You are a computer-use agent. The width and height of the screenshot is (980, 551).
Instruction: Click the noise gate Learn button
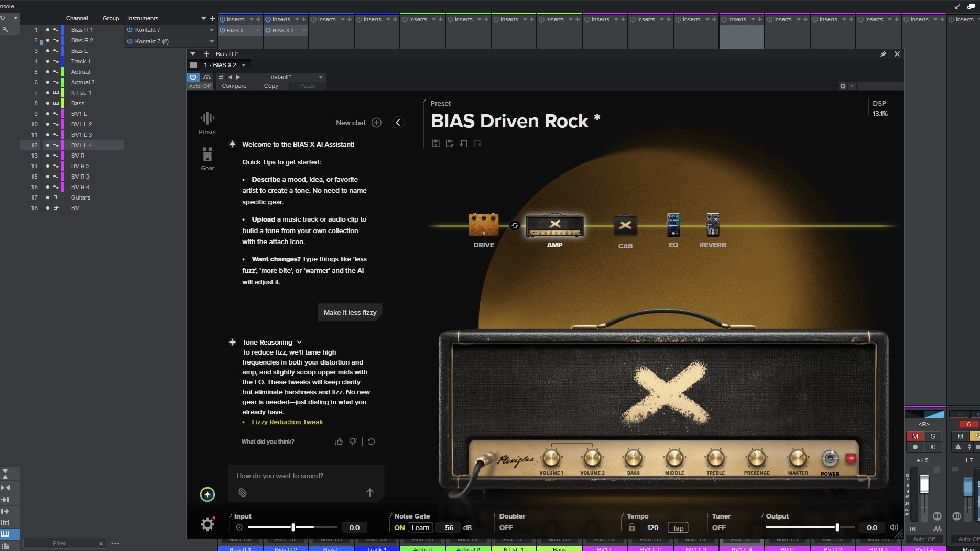[420, 527]
